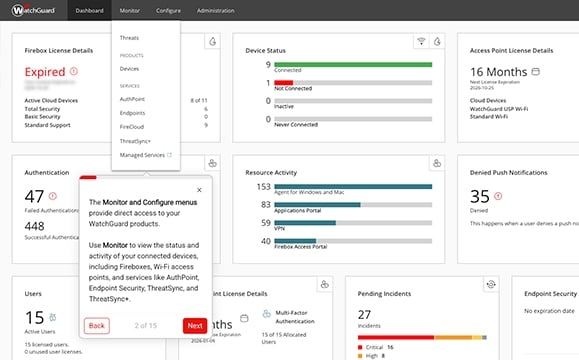Click calendar icon beside 16 Months
The width and height of the screenshot is (579, 360).
535,71
